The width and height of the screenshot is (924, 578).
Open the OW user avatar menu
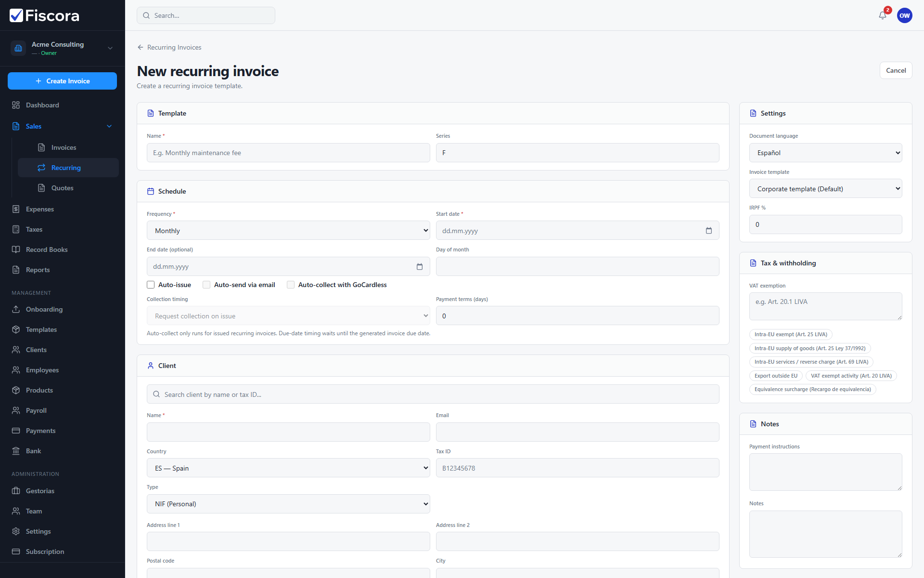pos(905,15)
